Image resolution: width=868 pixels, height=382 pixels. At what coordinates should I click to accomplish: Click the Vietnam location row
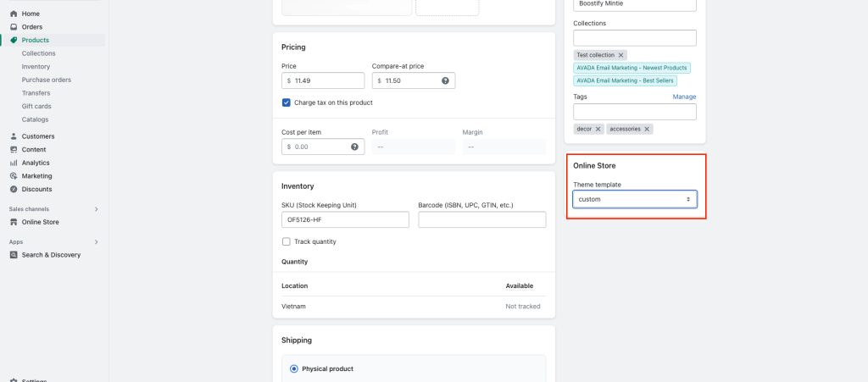click(414, 307)
